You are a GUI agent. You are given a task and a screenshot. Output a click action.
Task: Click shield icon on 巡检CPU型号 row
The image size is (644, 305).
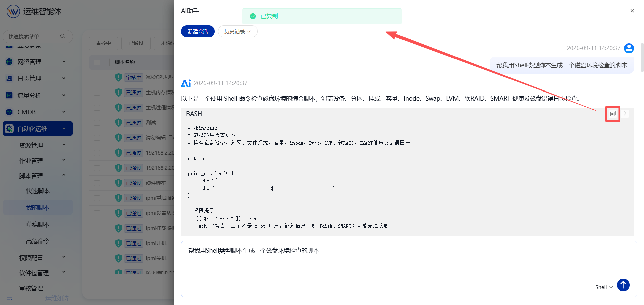click(118, 77)
